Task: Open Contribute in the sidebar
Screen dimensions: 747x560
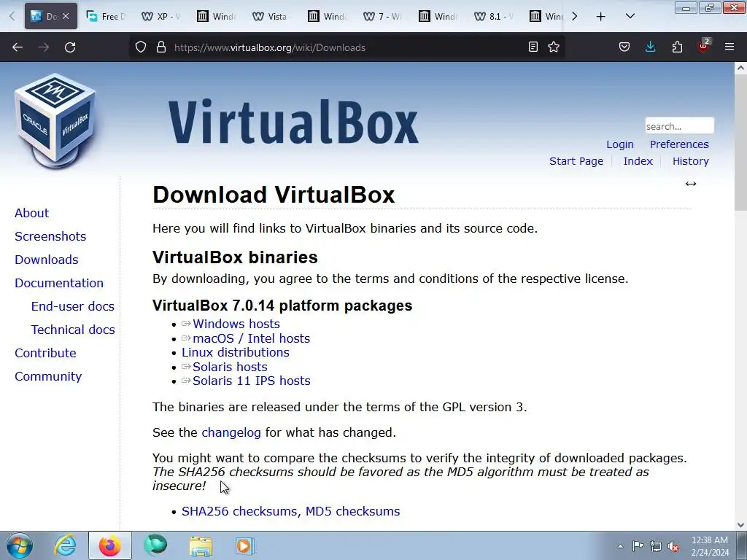Action: pos(45,353)
